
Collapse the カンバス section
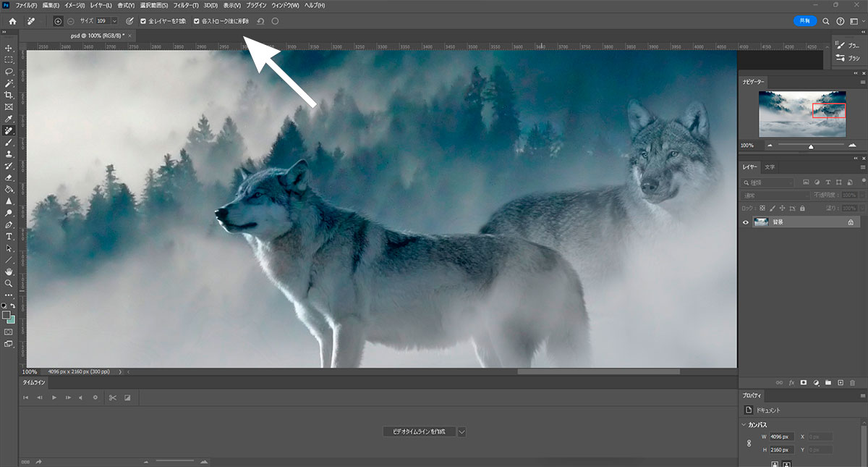pos(745,424)
